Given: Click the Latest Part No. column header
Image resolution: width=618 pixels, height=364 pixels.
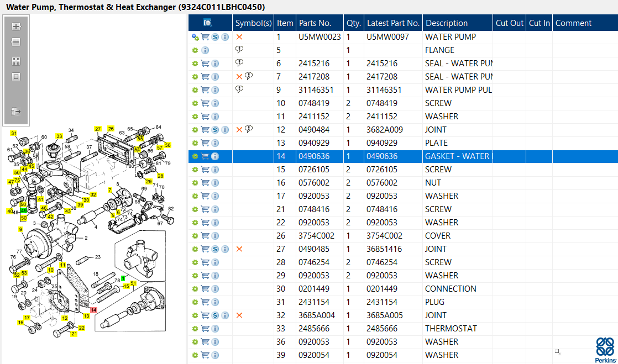Looking at the screenshot, I should pyautogui.click(x=393, y=23).
